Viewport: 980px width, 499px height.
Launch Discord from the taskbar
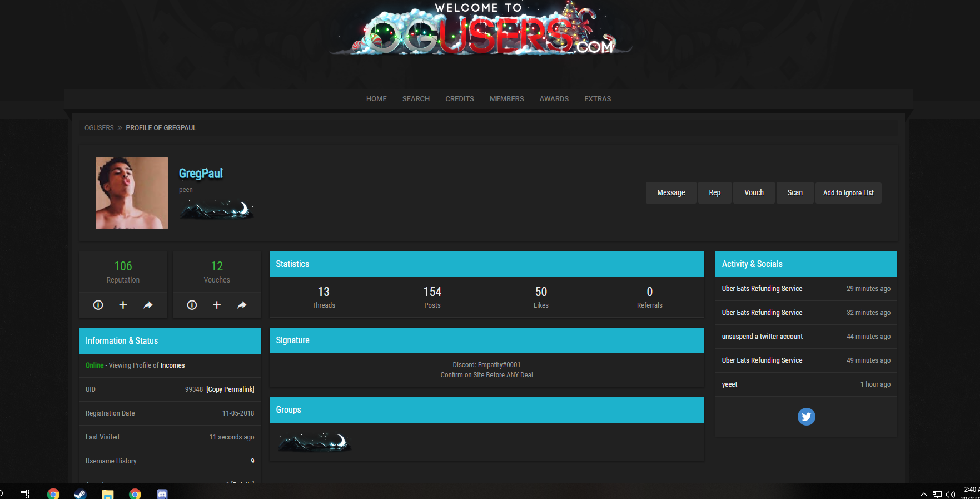pyautogui.click(x=162, y=493)
